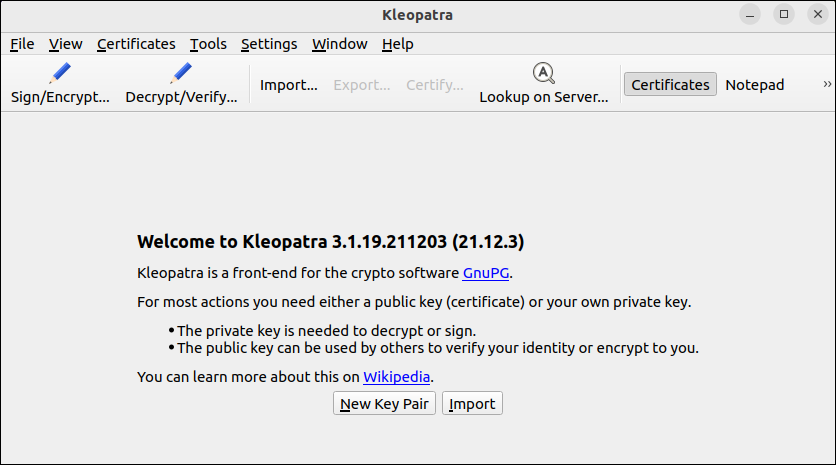Screen dimensions: 836x465
Task: Click 'The public key can be used by others' line
Action: coord(438,348)
